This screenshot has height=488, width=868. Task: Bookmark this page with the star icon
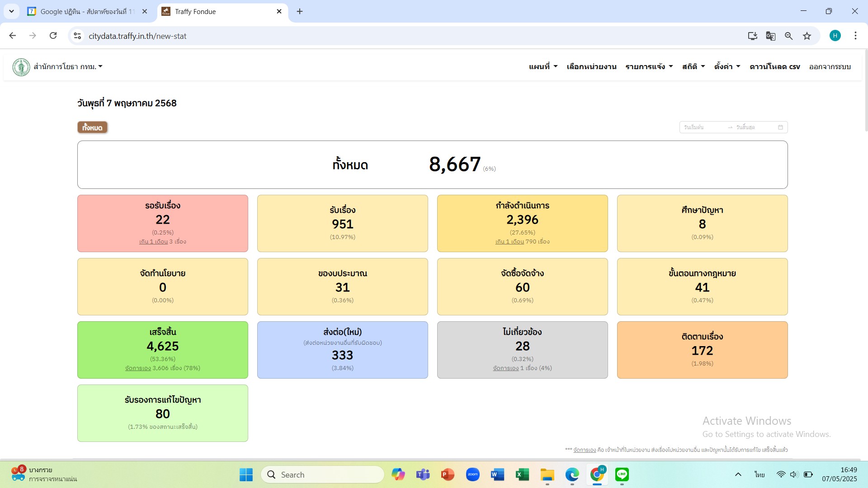coord(807,36)
